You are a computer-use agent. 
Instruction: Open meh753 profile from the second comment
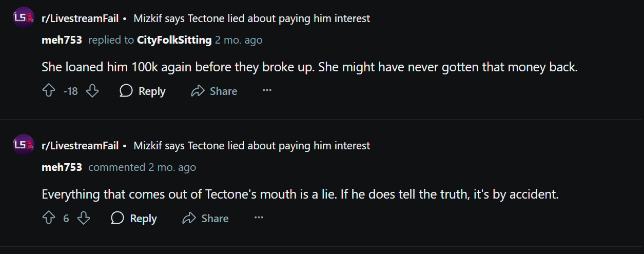62,167
